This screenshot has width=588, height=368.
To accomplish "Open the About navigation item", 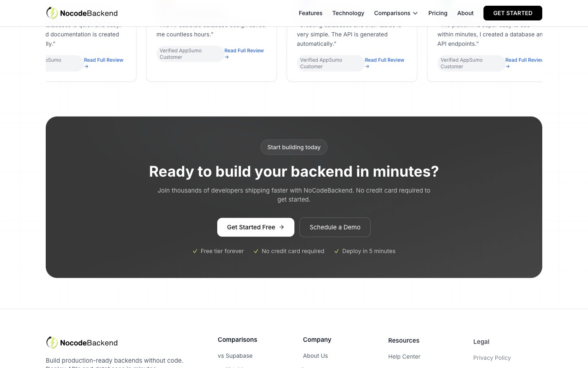I will coord(465,13).
